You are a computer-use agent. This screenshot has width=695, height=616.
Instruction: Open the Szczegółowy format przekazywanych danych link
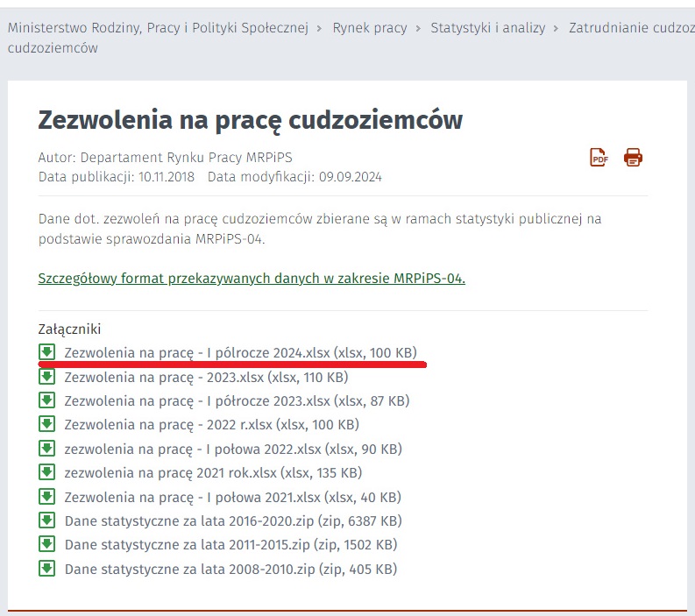tap(252, 279)
